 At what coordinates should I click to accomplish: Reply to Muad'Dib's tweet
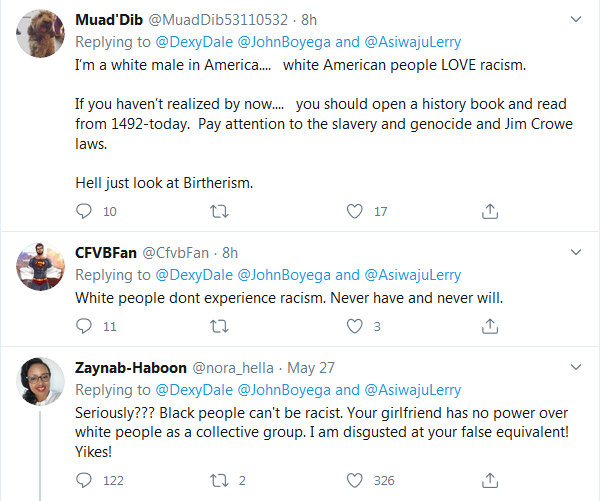[x=84, y=211]
